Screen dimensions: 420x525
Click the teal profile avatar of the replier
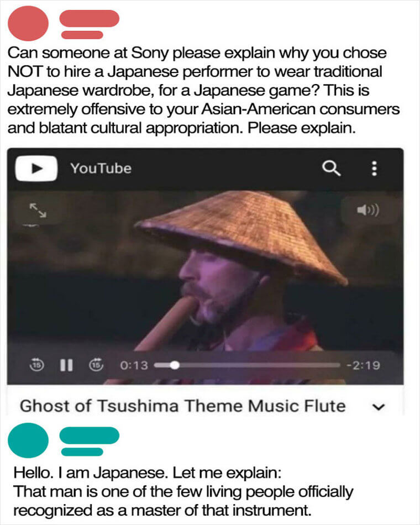coord(28,440)
